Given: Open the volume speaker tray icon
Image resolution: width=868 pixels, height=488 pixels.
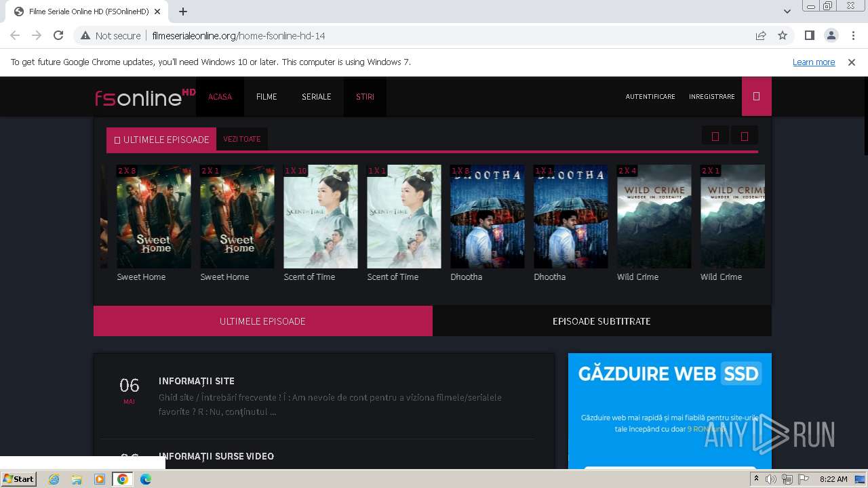Looking at the screenshot, I should click(x=771, y=479).
